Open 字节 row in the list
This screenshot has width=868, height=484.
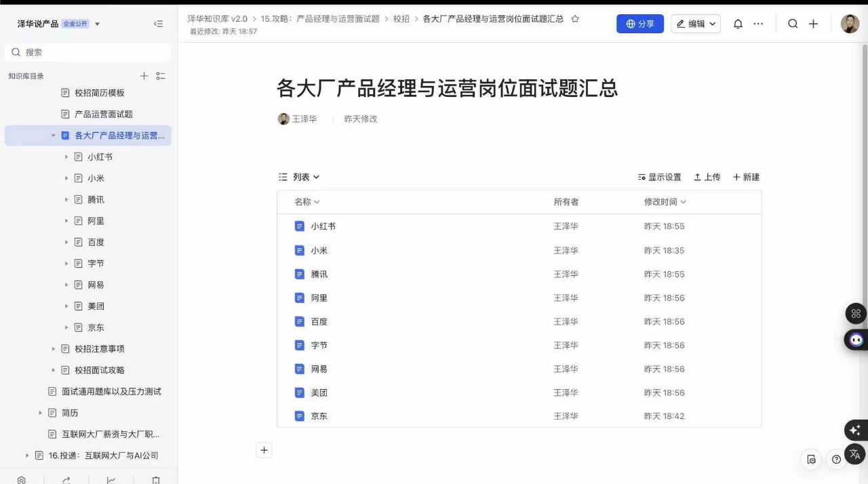519,345
